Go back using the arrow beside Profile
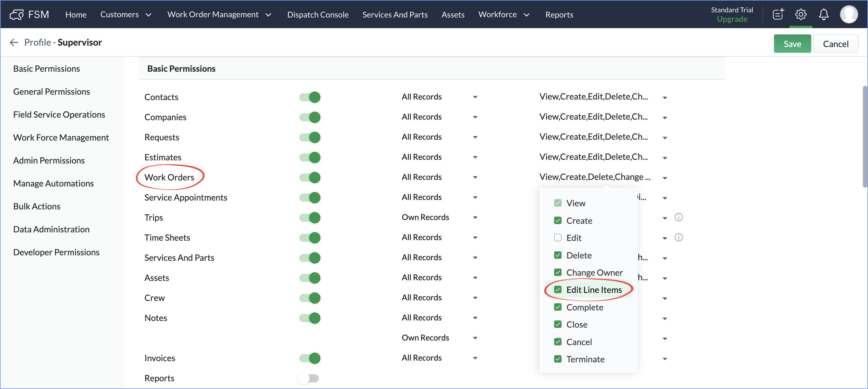 [14, 42]
